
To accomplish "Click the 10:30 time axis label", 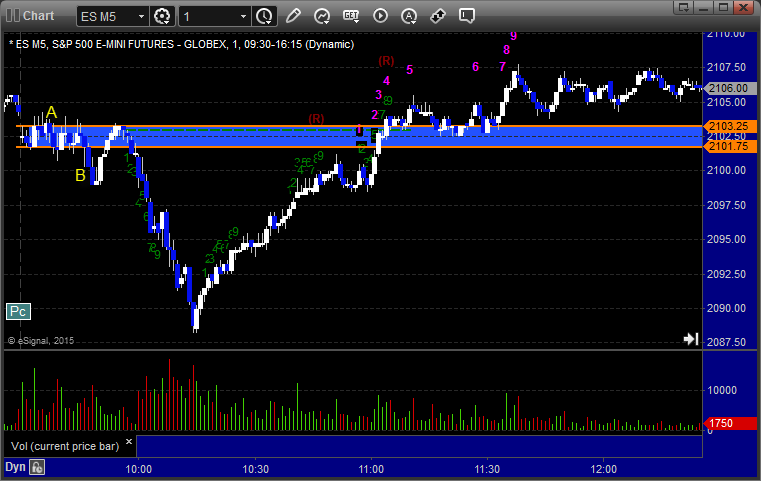I will coord(255,469).
